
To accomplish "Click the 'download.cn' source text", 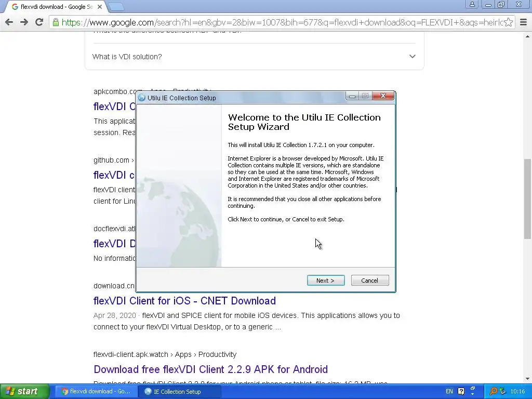I will tap(114, 286).
